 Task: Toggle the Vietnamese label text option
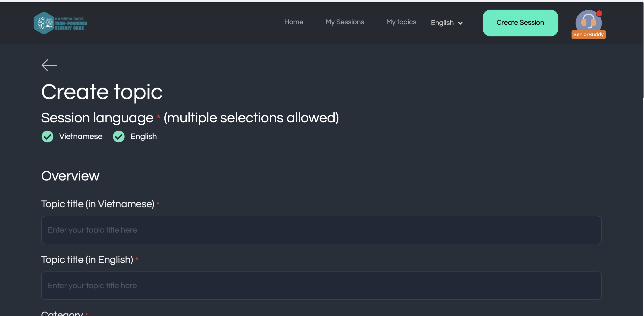tap(81, 137)
